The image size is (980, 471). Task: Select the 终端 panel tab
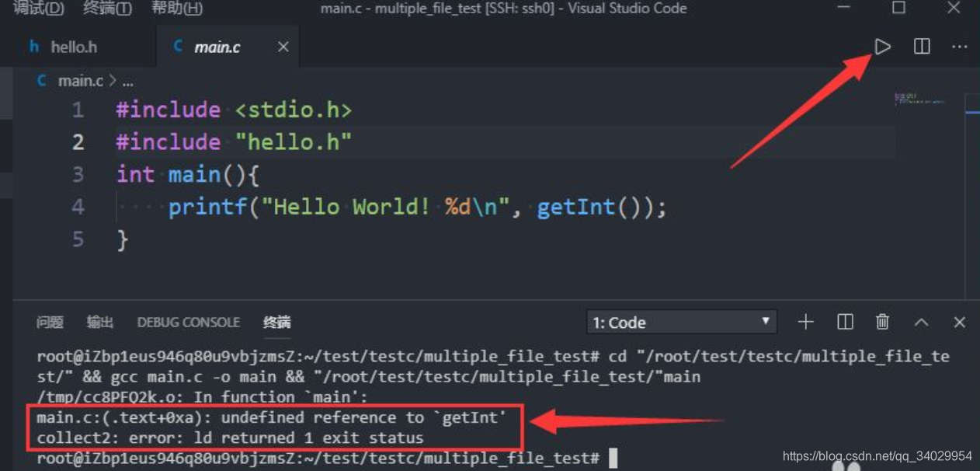(x=277, y=322)
